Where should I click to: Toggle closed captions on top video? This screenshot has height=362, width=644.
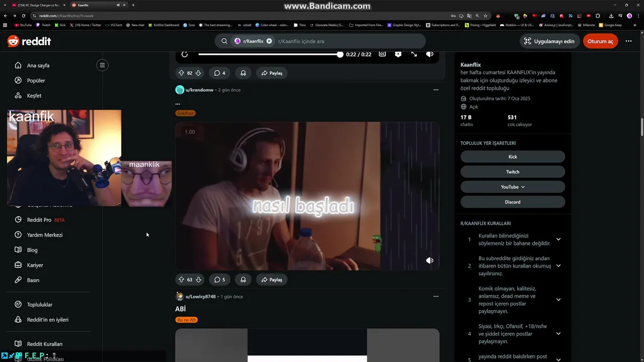point(382,54)
